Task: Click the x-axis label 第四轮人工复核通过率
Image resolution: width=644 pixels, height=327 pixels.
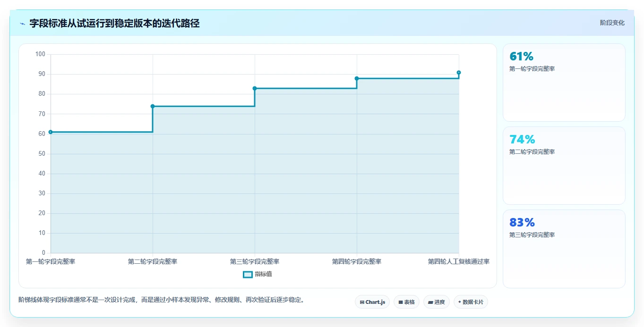Action: point(459,261)
